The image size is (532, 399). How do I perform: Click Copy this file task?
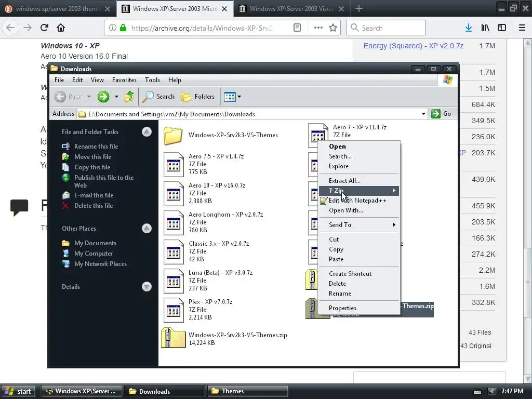92,167
